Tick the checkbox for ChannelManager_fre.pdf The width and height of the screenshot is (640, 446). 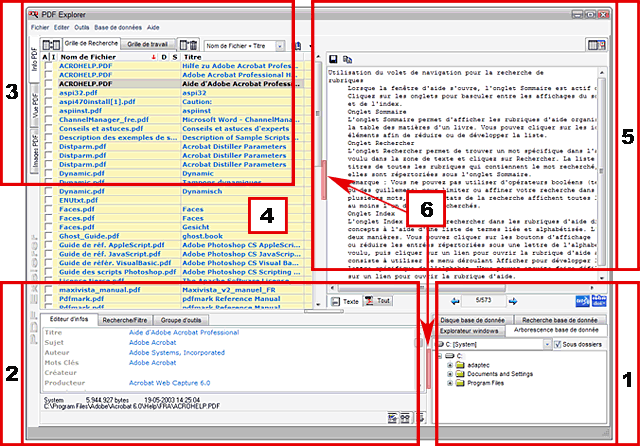click(x=49, y=120)
